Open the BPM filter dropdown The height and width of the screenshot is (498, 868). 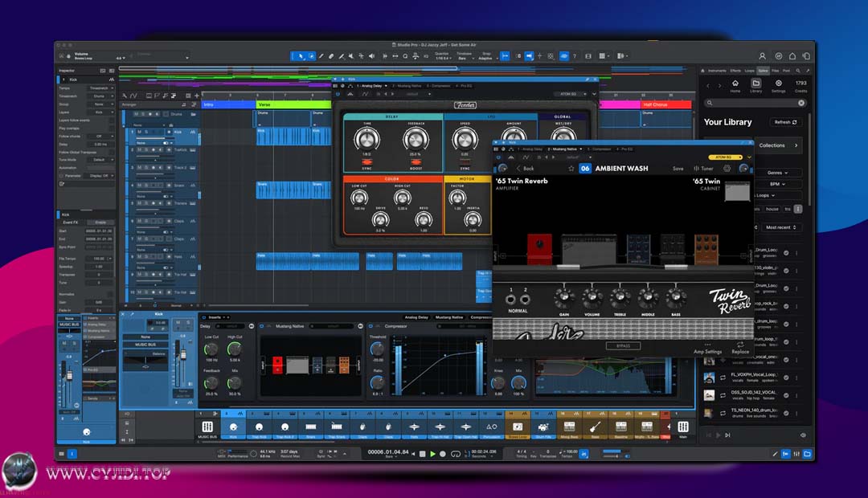point(776,184)
